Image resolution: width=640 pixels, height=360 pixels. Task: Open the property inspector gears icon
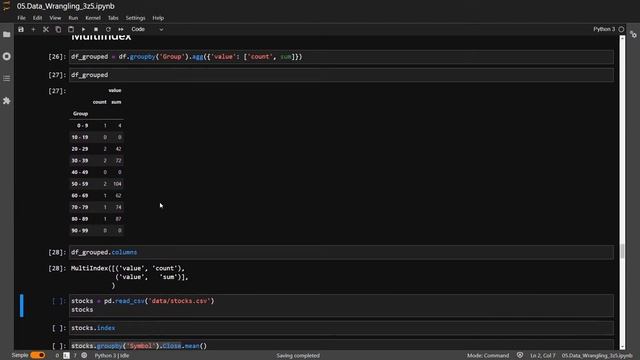tap(633, 35)
